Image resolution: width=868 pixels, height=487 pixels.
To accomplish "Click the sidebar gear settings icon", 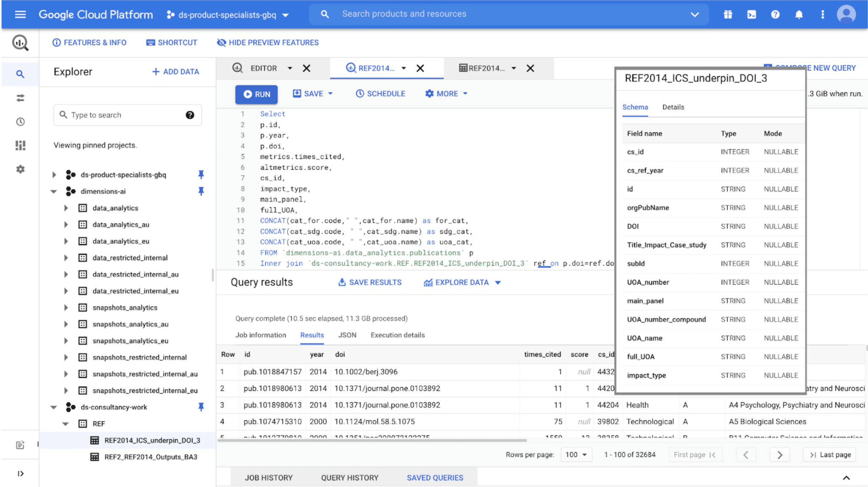I will click(x=20, y=169).
